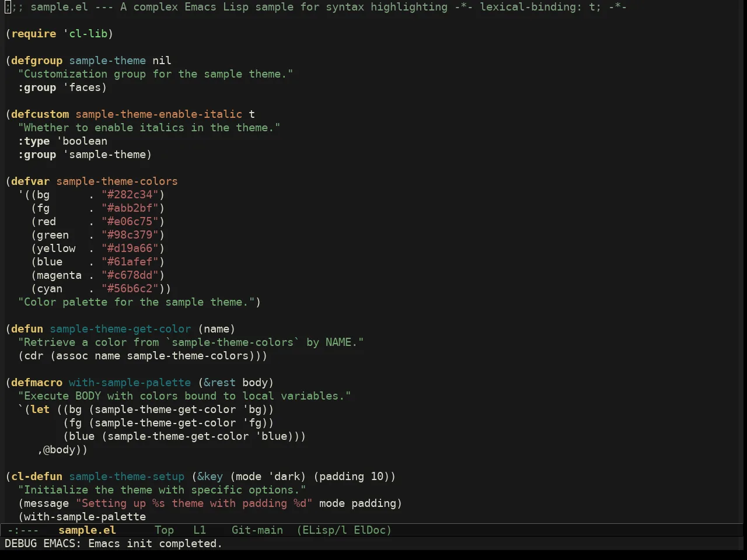
Task: Click the ElDoc minor mode indicator
Action: (x=372, y=530)
